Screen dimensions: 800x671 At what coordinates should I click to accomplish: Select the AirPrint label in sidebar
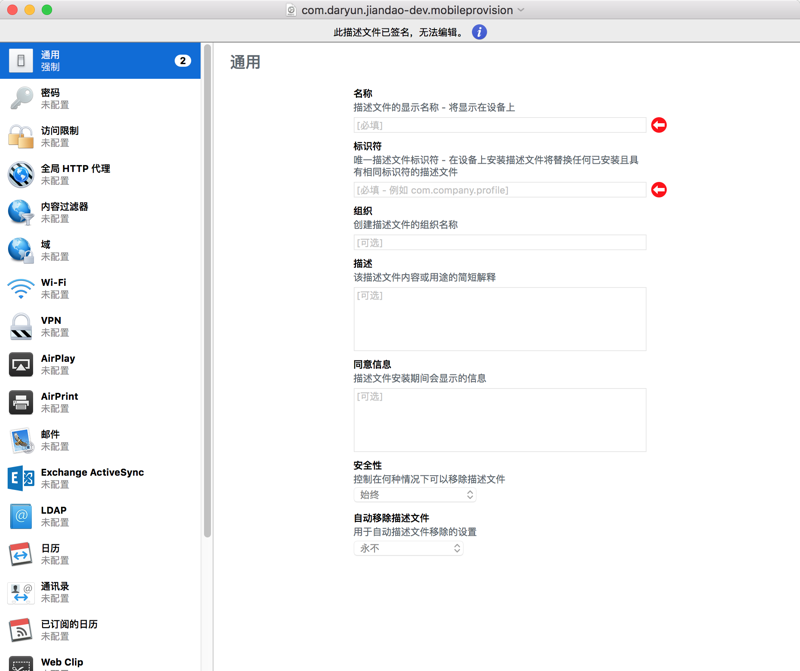(x=60, y=396)
